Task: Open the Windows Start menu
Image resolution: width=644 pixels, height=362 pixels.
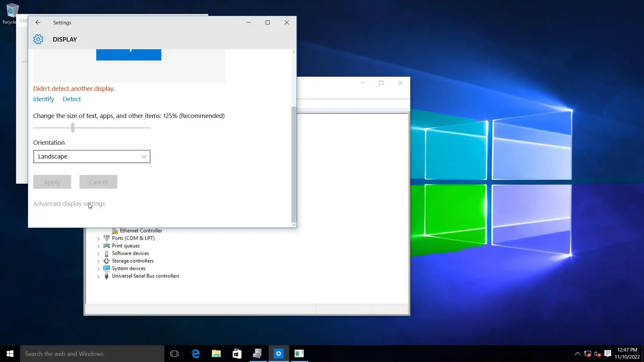Action: (10, 354)
